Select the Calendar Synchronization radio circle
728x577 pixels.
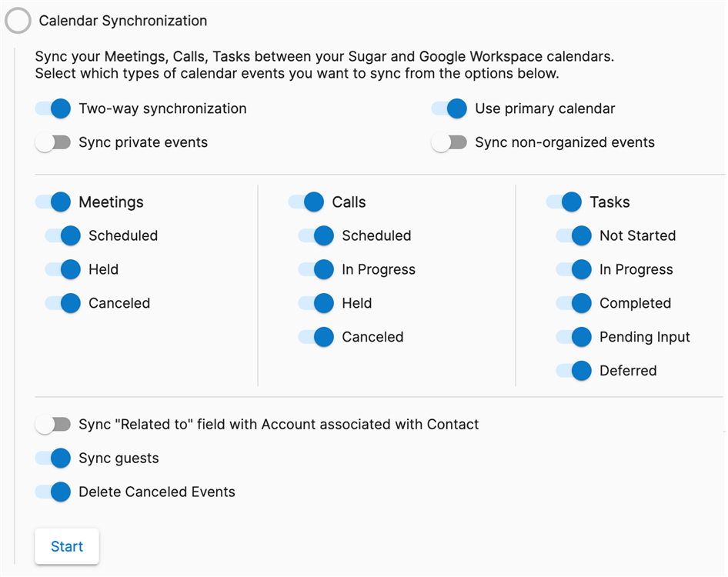(x=18, y=21)
